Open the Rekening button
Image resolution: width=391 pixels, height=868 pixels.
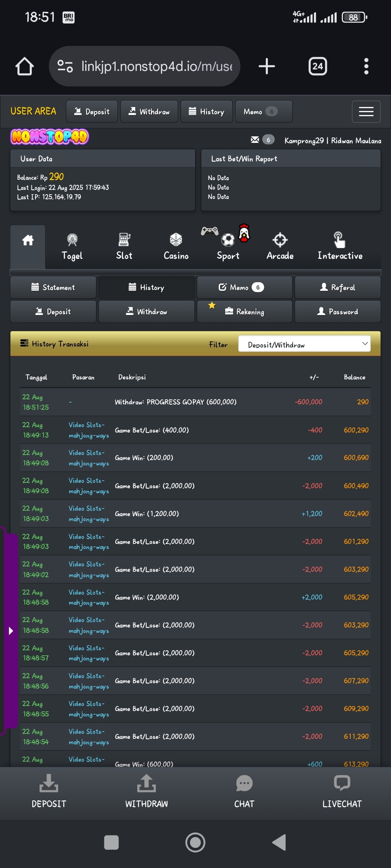coord(245,312)
